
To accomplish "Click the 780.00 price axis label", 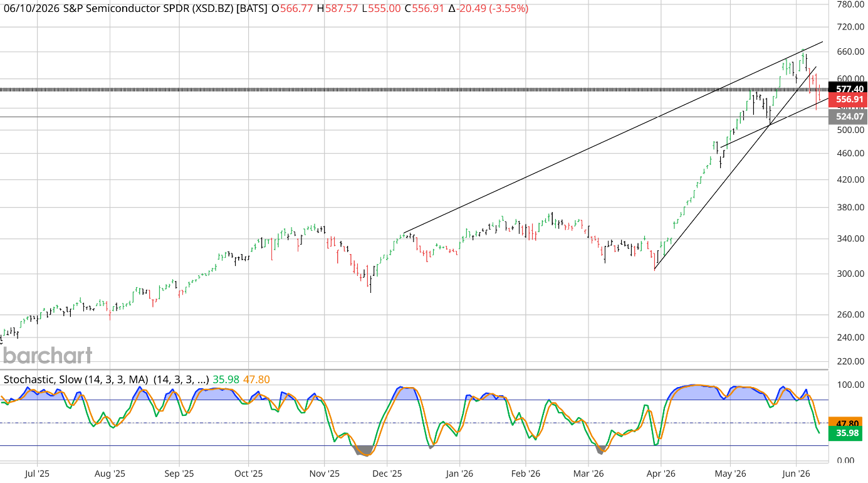I will point(850,4).
